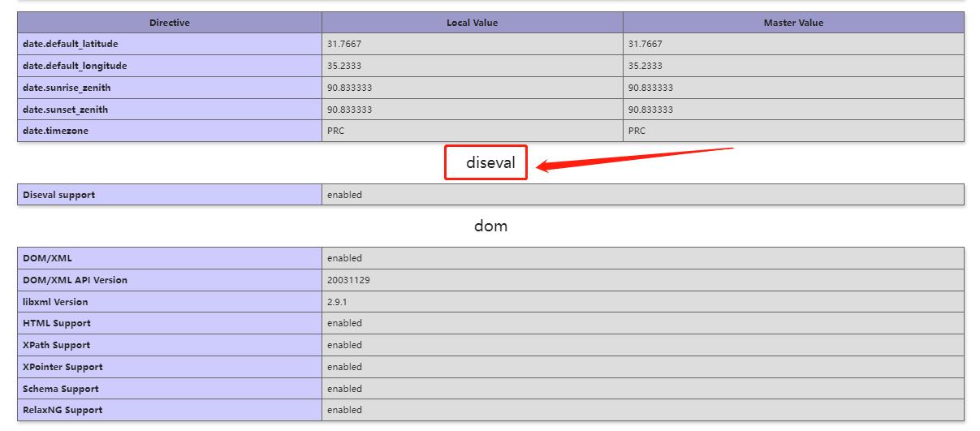Click the diseval heading in the red box
The width and height of the screenshot is (980, 431).
coord(490,162)
